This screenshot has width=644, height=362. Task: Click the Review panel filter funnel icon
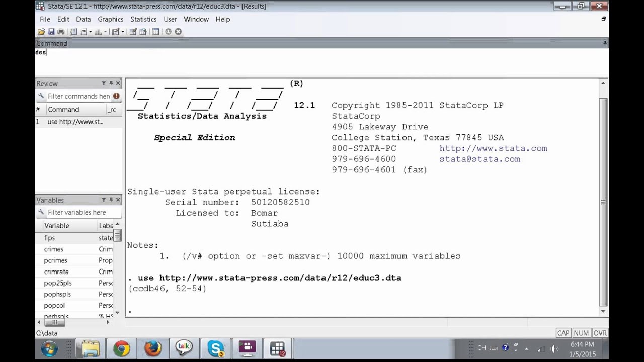104,83
